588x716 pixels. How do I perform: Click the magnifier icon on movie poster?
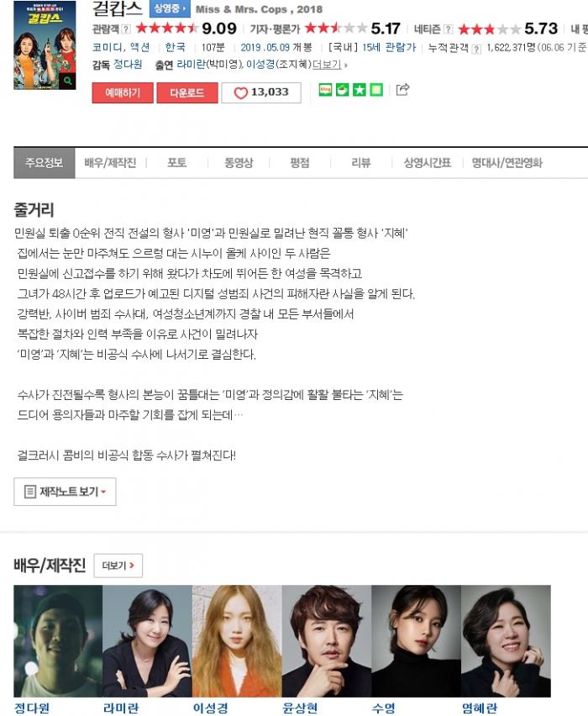[67, 82]
